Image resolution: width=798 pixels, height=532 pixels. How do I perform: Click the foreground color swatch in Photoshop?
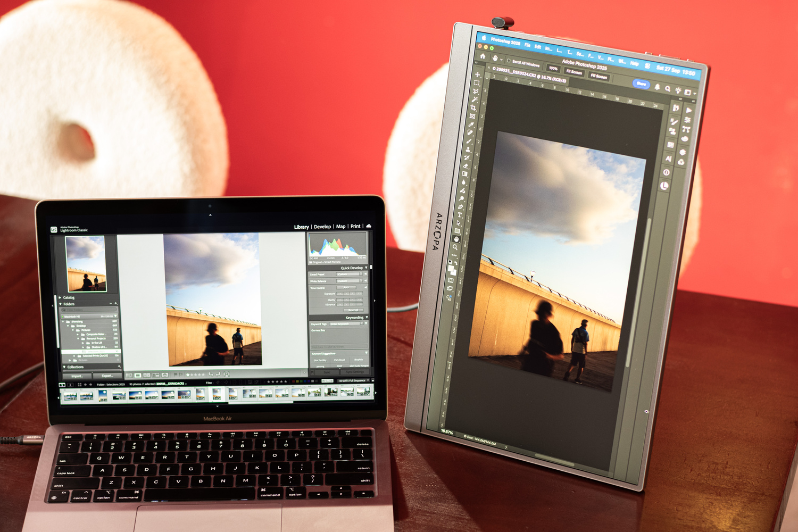(x=451, y=268)
